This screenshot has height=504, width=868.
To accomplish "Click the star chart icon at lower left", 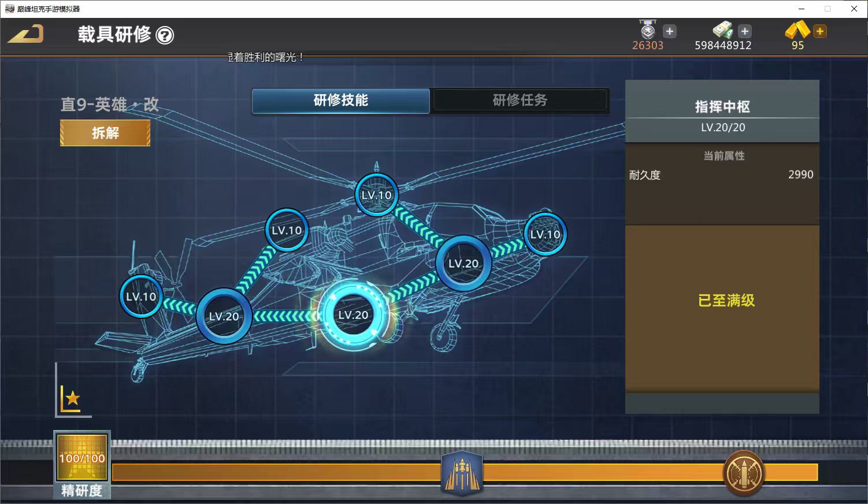I will click(x=72, y=398).
